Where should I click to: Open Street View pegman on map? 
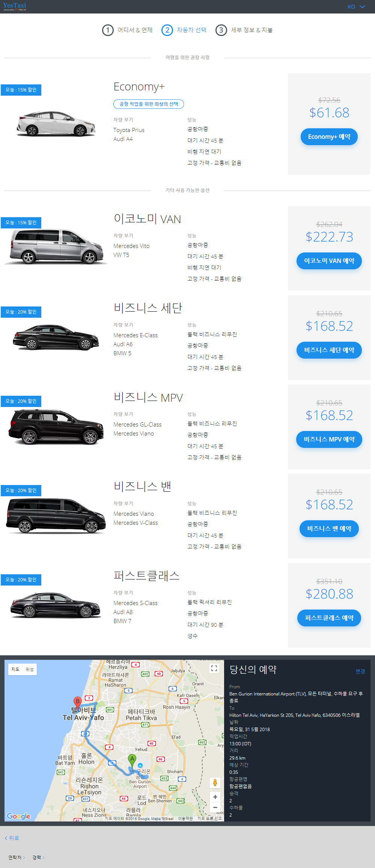point(215,782)
